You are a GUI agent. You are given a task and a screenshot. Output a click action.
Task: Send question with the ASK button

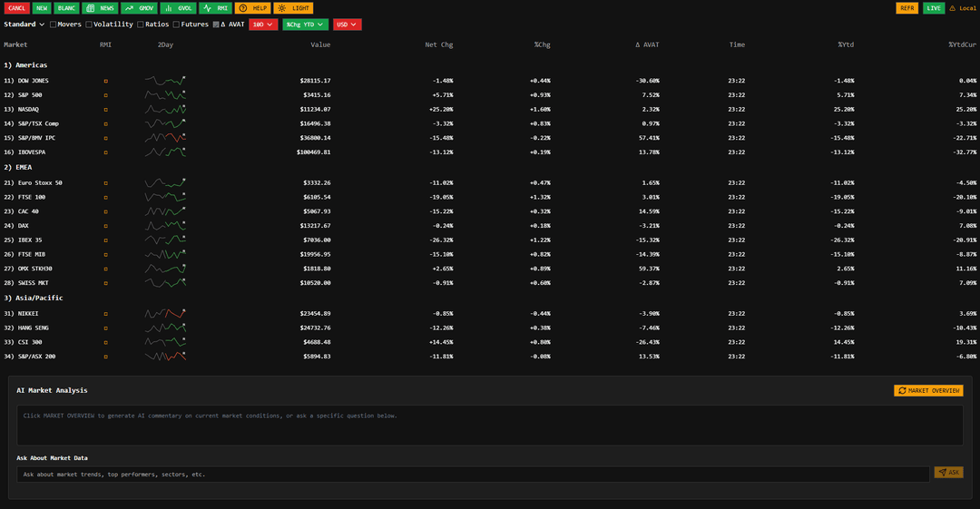(948, 472)
